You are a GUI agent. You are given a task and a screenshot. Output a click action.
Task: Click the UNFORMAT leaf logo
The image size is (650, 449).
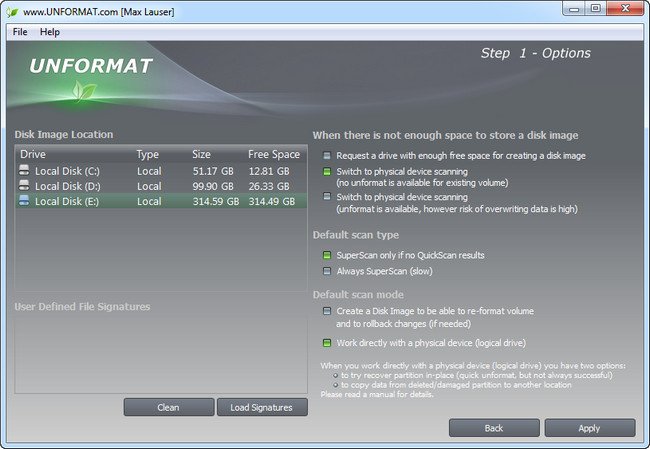pos(84,91)
